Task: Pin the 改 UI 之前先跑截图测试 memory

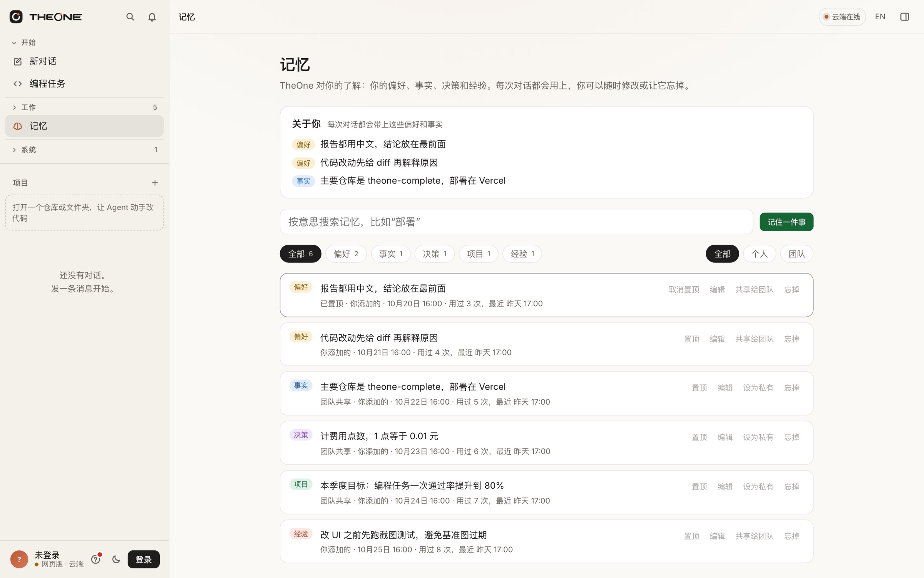Action: 691,536
